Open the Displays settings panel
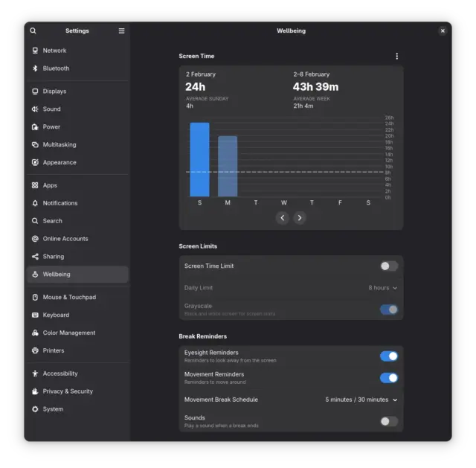 click(77, 91)
